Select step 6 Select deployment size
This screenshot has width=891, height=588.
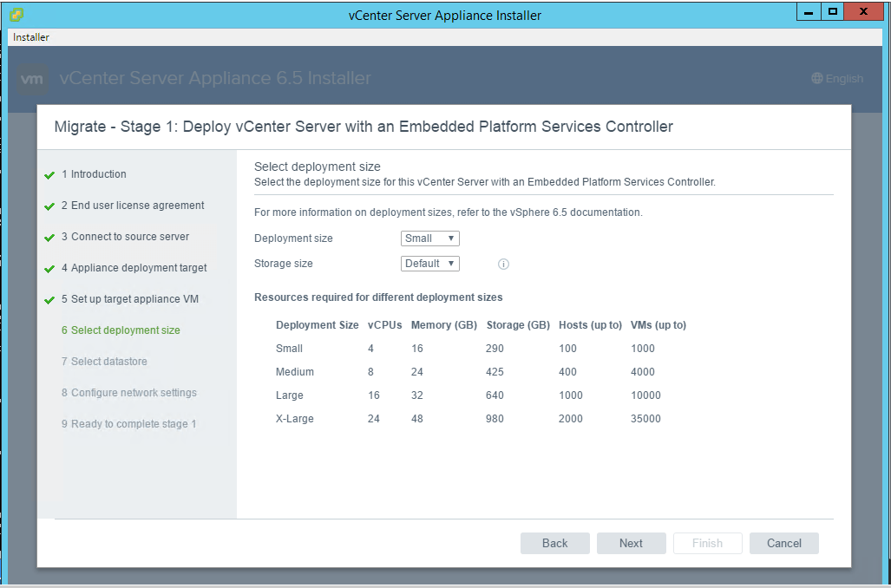click(x=121, y=330)
